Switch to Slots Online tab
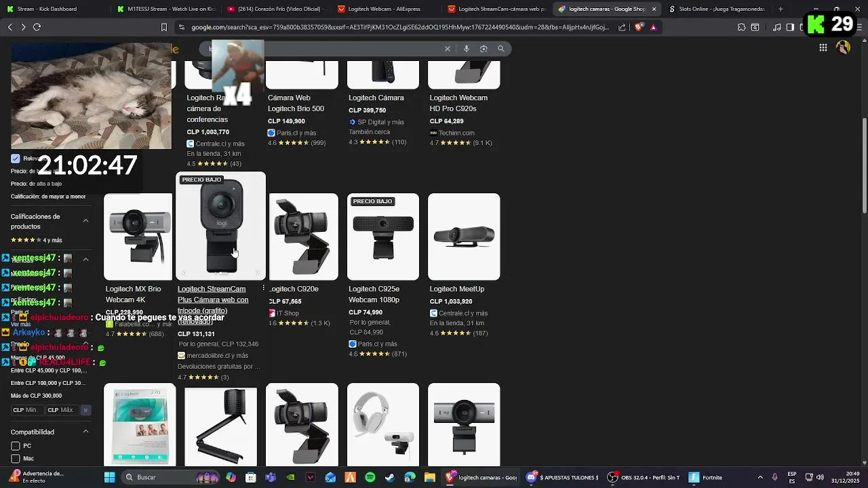868x488 pixels. tap(716, 9)
